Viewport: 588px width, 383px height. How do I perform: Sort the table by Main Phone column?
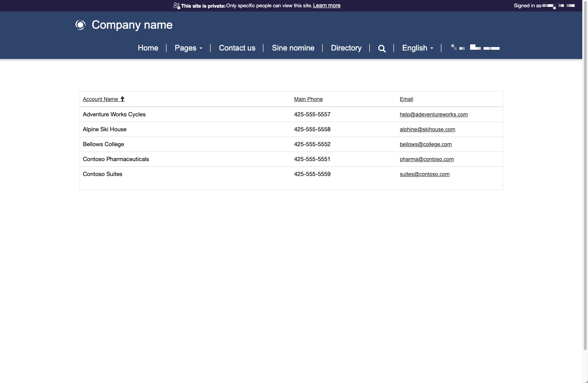tap(308, 99)
